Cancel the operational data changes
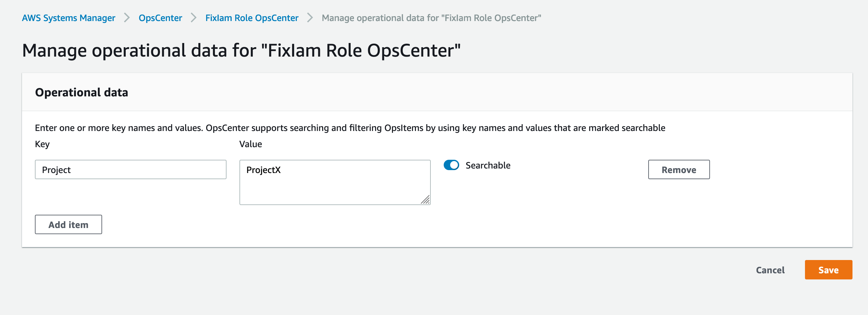The width and height of the screenshot is (868, 315). [x=770, y=270]
